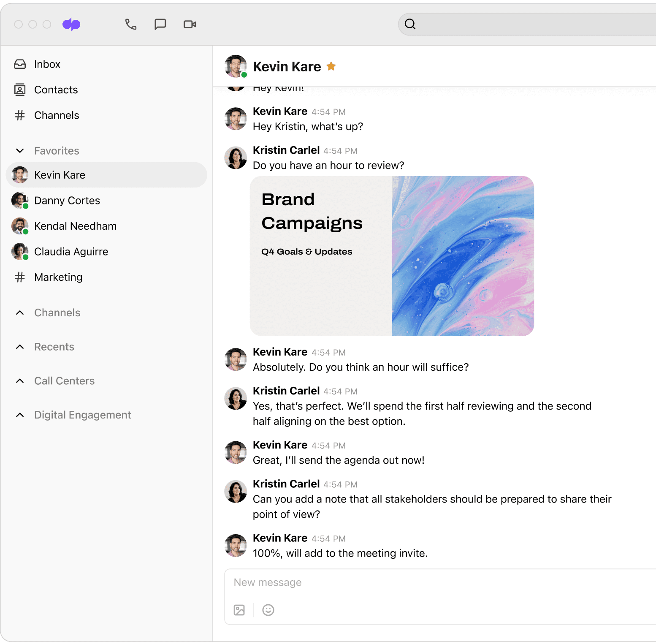Open the chat with Danny Cortes
Screen dimensions: 656x644
(67, 200)
